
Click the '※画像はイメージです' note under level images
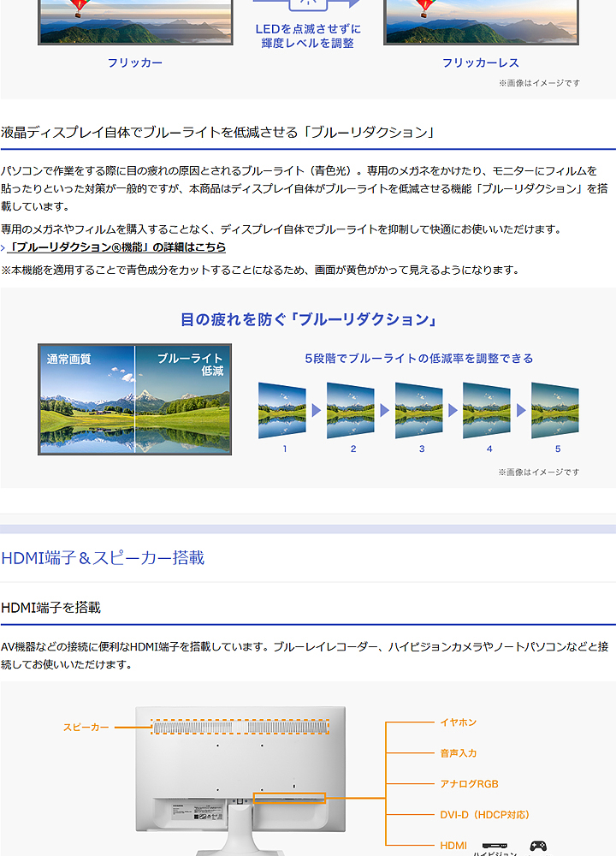(x=538, y=473)
